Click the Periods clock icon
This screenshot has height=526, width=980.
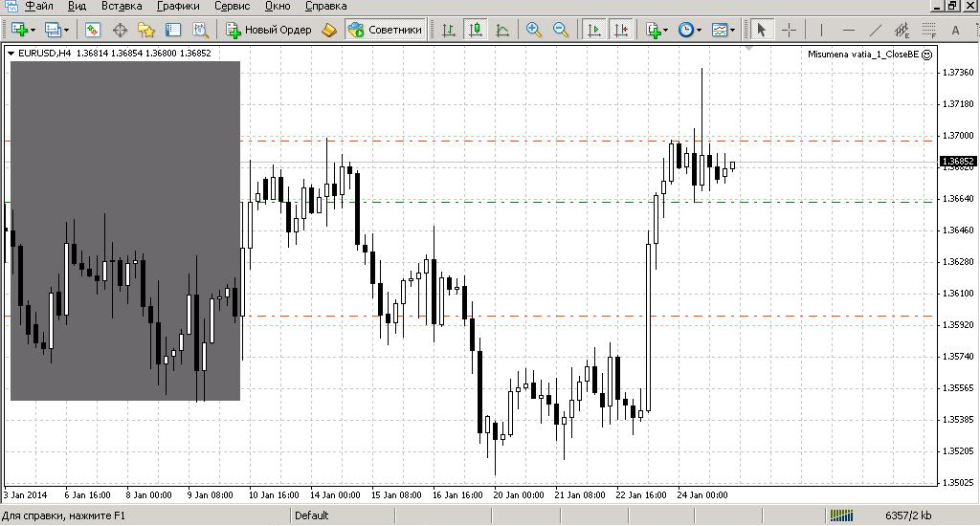685,30
